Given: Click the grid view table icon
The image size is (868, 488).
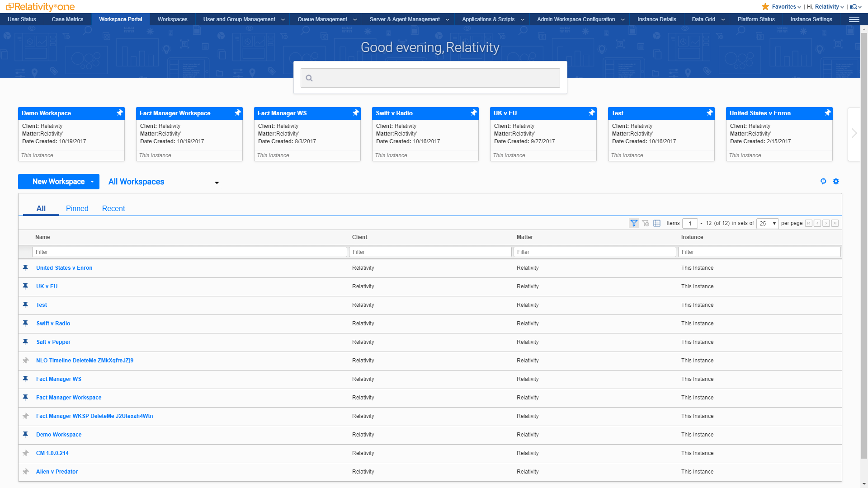Looking at the screenshot, I should pyautogui.click(x=657, y=223).
